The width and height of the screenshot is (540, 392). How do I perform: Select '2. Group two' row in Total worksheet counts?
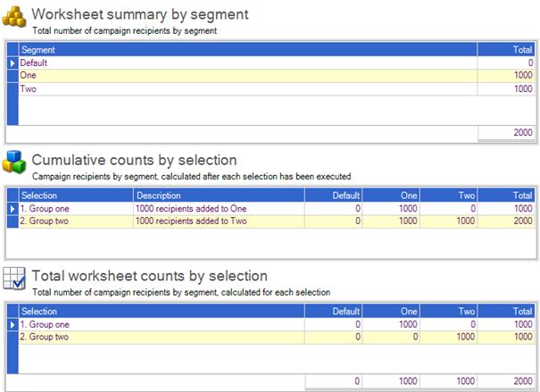[x=277, y=337]
